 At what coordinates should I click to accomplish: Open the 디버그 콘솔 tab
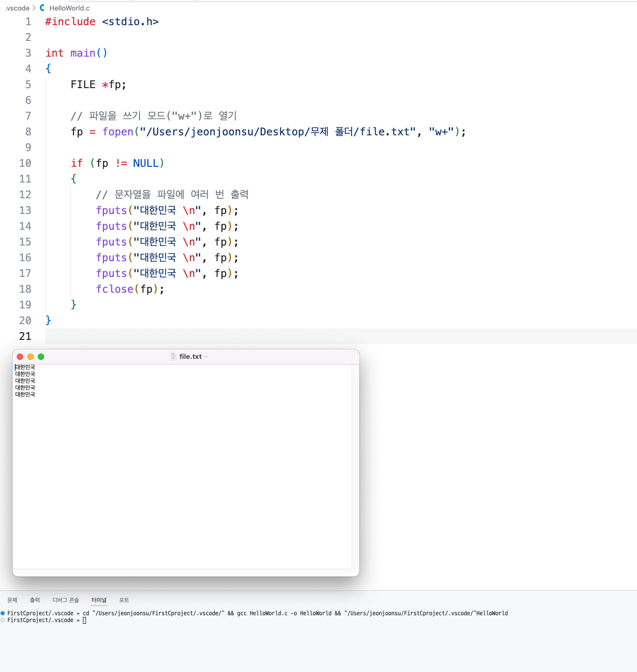(x=66, y=600)
